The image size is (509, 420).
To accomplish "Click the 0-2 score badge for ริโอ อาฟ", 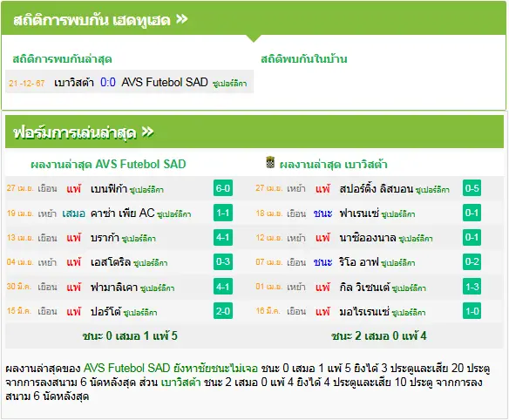I will (x=472, y=261).
